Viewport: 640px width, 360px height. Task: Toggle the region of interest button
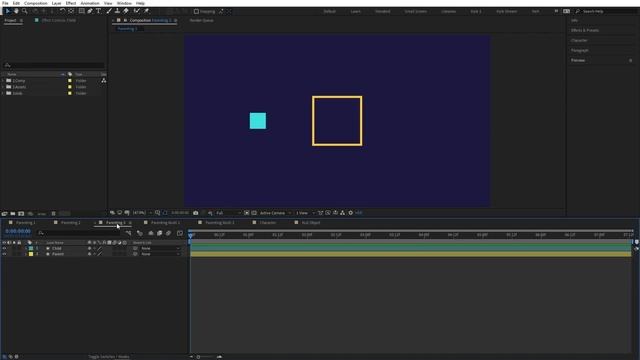[247, 213]
